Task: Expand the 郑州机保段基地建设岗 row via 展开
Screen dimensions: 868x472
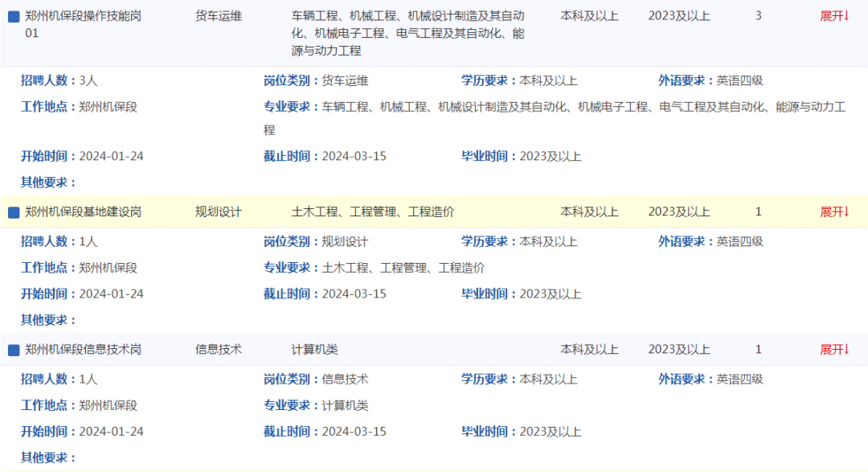Action: pos(834,211)
